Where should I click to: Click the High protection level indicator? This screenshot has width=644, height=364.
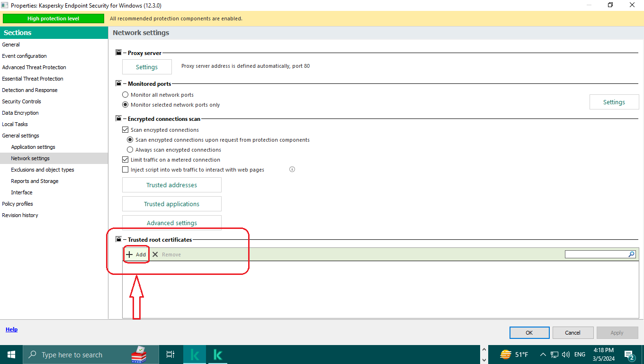54,18
